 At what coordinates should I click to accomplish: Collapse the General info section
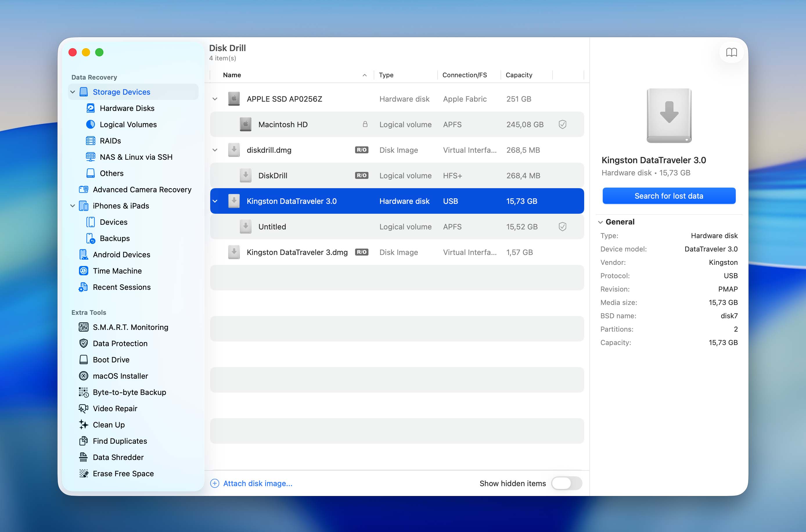[600, 222]
